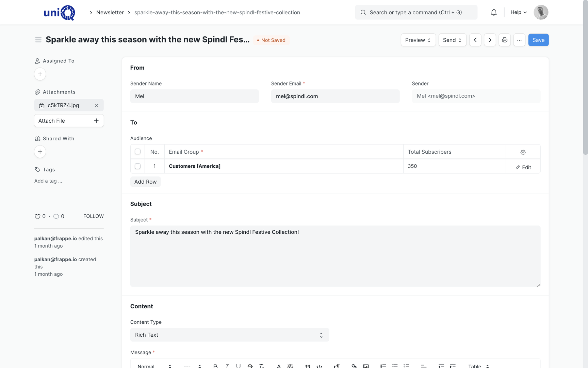
Task: Open the Send dropdown
Action: coord(452,40)
